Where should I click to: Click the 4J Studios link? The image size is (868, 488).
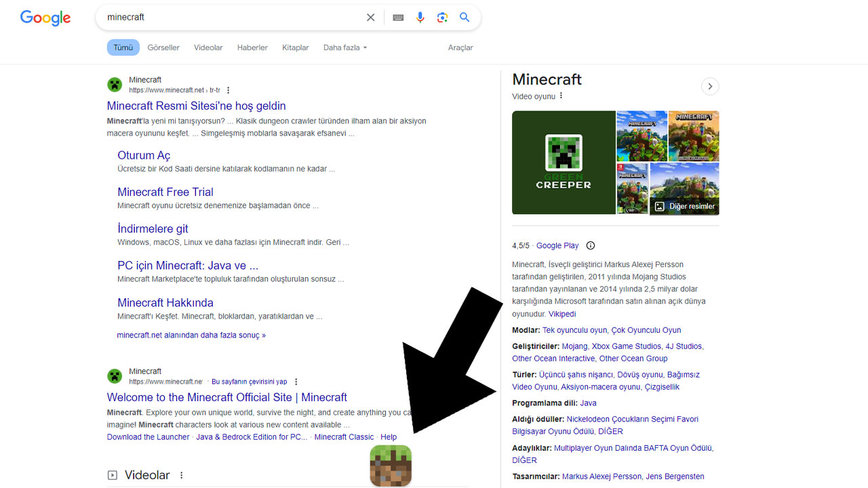684,346
